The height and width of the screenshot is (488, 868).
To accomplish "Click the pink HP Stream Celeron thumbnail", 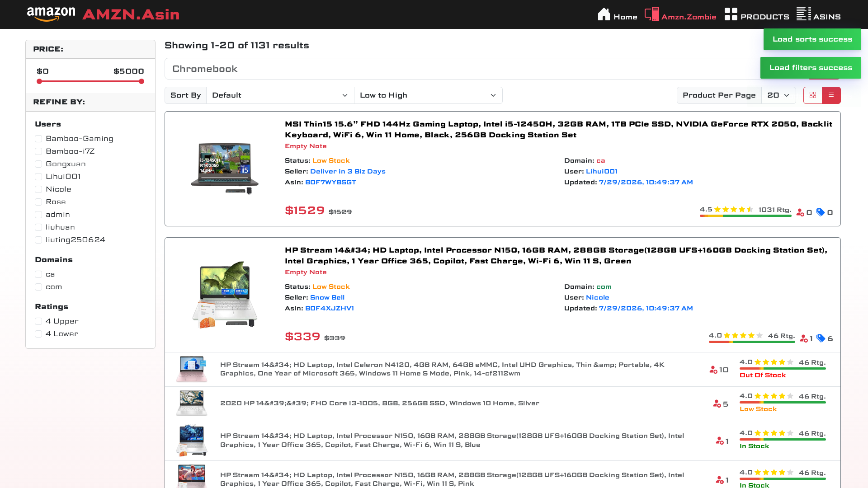I will click(192, 369).
